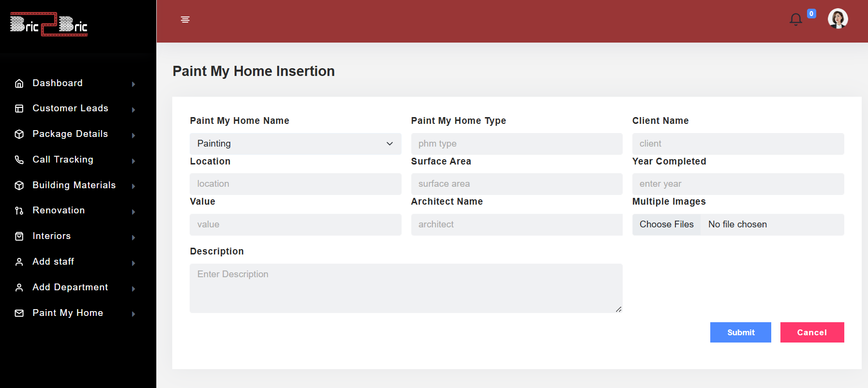Click Choose Files for multiple images
The height and width of the screenshot is (388, 868).
pyautogui.click(x=667, y=224)
